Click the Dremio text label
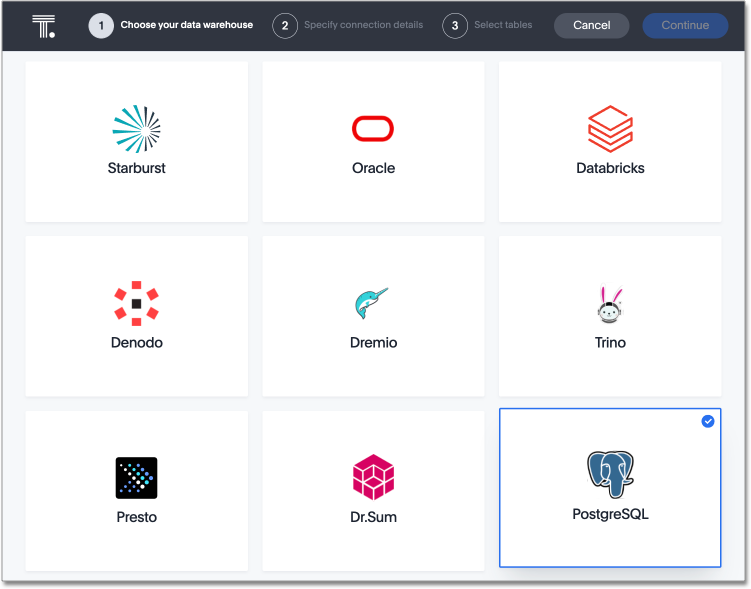The width and height of the screenshot is (751, 589). (373, 342)
